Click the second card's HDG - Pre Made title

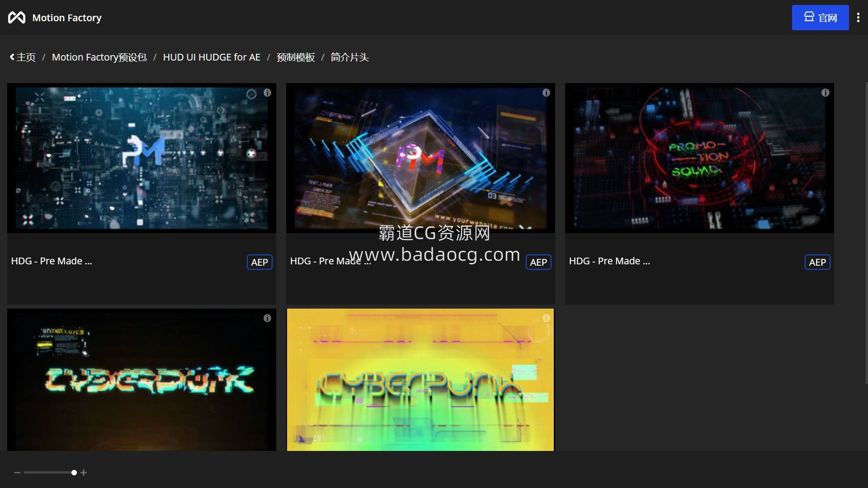(330, 261)
